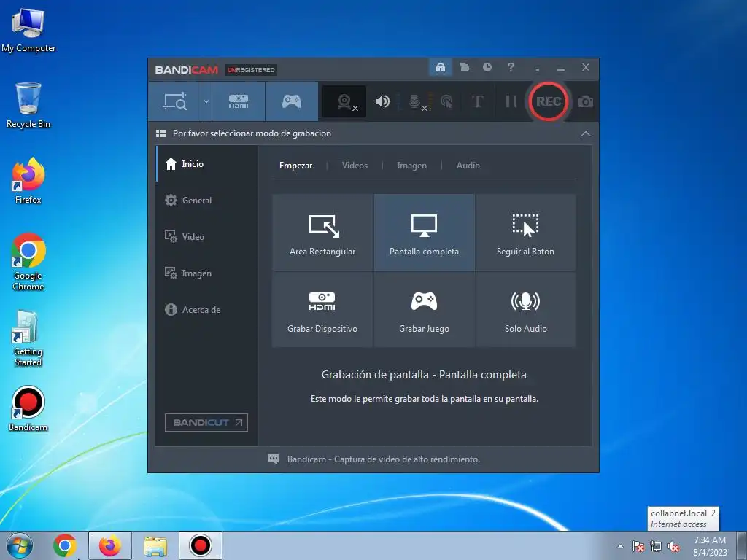747x560 pixels.
Task: Click Firefox icon in taskbar
Action: [x=109, y=545]
